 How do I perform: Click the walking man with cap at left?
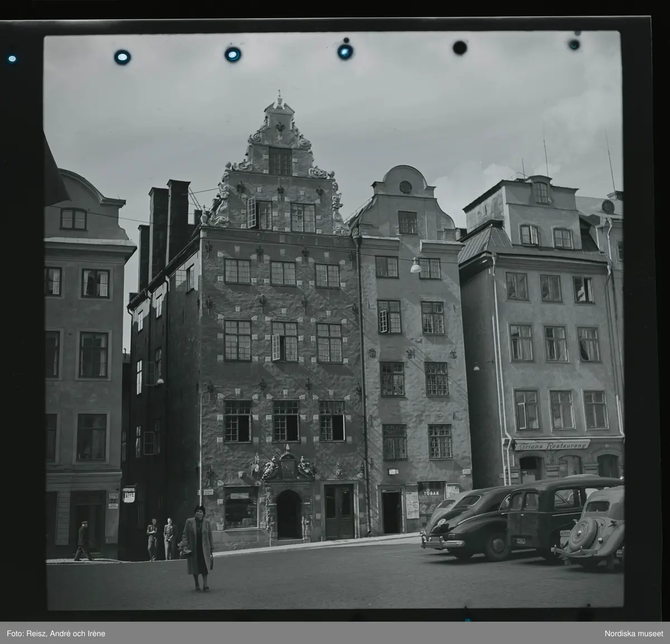coord(83,541)
